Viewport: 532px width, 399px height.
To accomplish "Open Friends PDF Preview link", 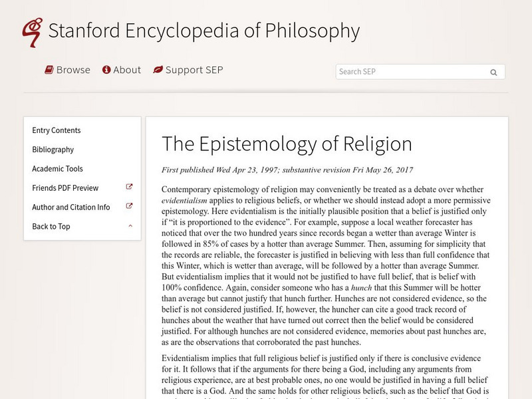I will pos(65,188).
